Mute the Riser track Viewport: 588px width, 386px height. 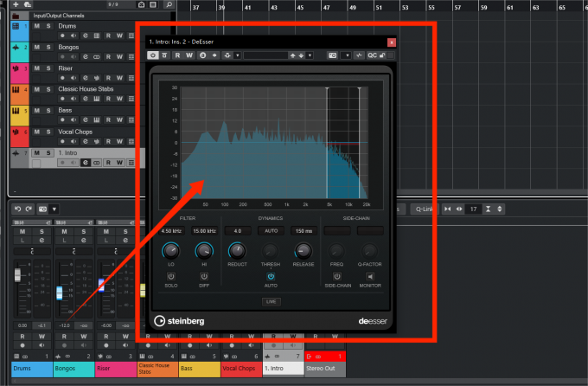point(36,68)
